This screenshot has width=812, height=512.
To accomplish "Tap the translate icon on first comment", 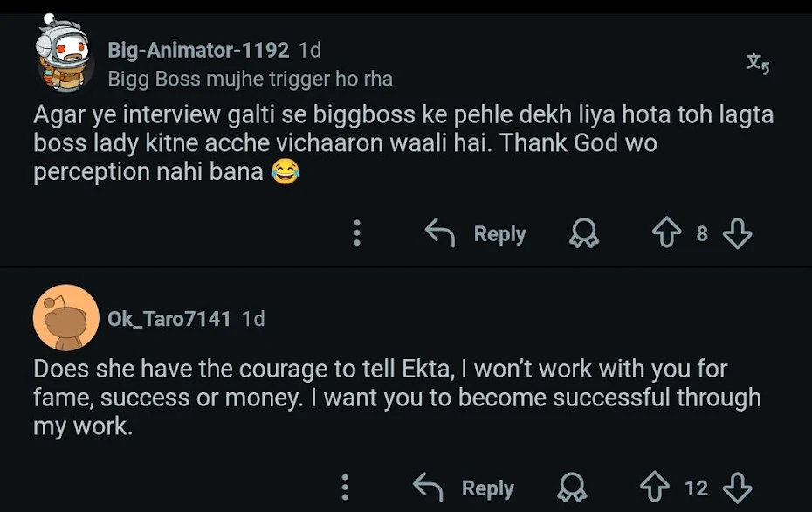I will (757, 63).
